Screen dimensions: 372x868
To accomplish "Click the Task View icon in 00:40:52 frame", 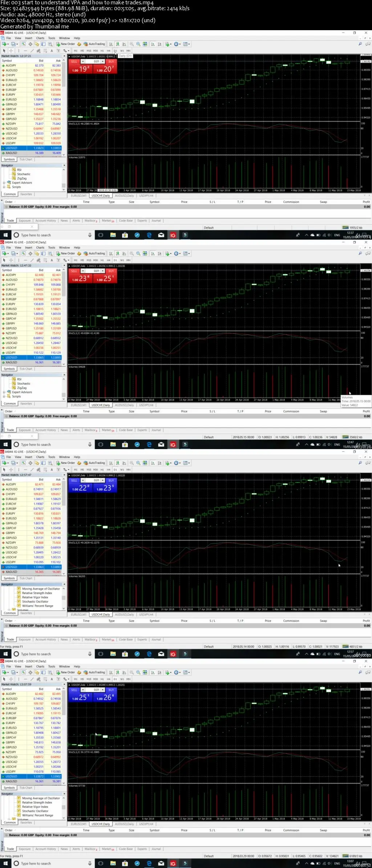I will [x=101, y=864].
